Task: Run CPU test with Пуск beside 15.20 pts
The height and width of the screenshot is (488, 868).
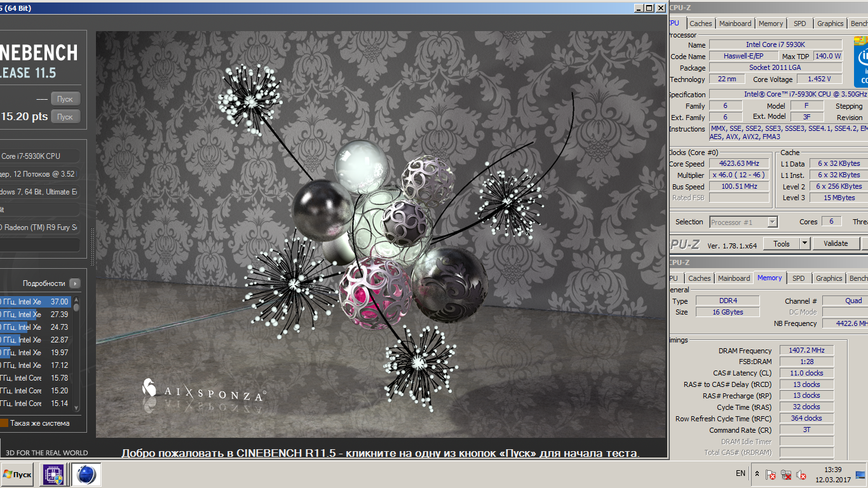Action: coord(65,117)
